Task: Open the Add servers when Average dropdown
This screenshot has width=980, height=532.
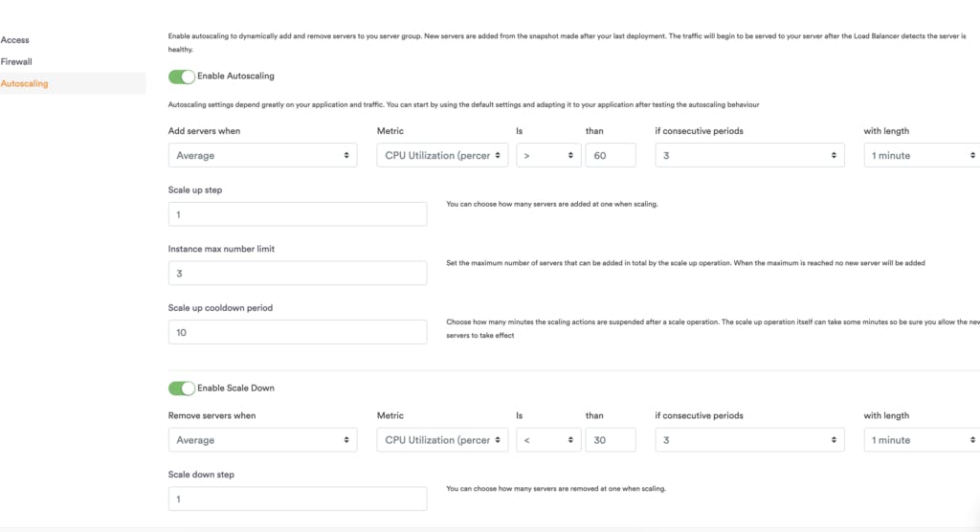Action: 262,155
